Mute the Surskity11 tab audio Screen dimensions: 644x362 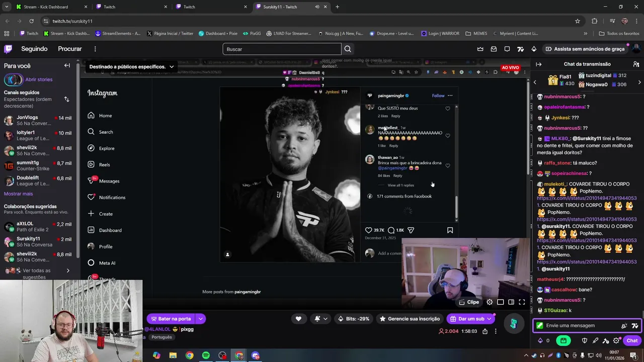point(317,7)
